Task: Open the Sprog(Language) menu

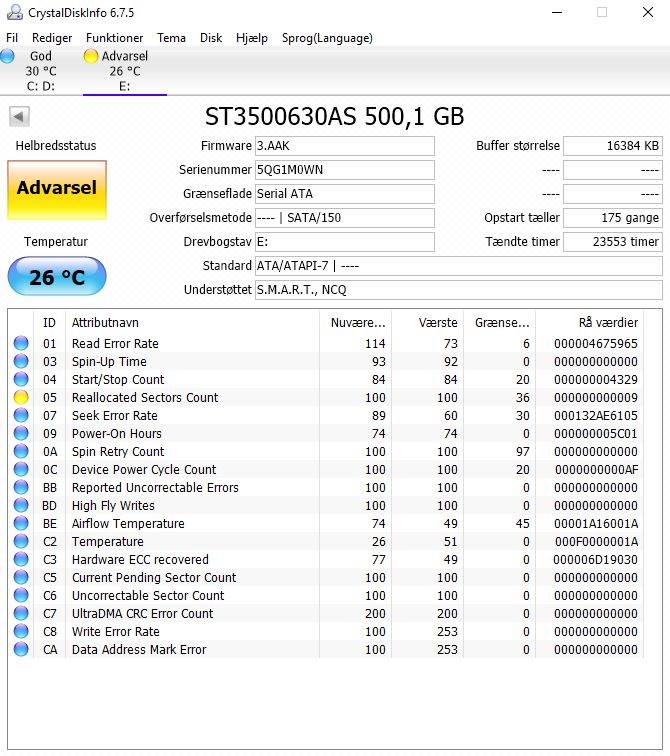Action: tap(327, 38)
